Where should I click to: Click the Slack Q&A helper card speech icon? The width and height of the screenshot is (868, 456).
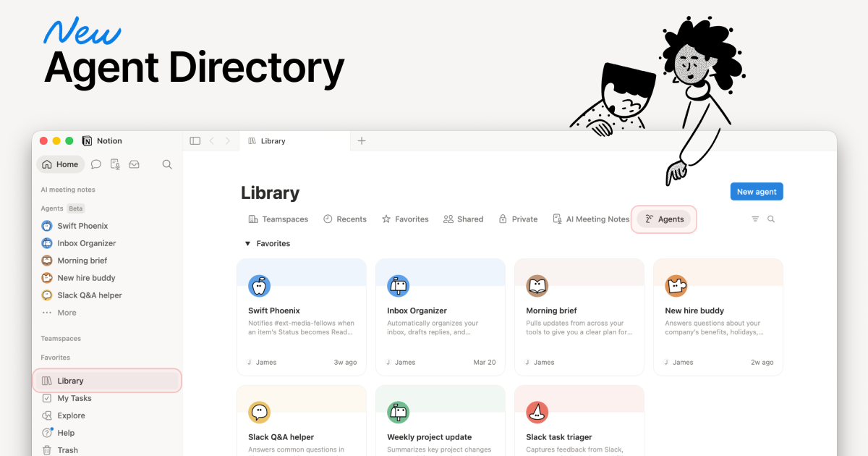(260, 413)
